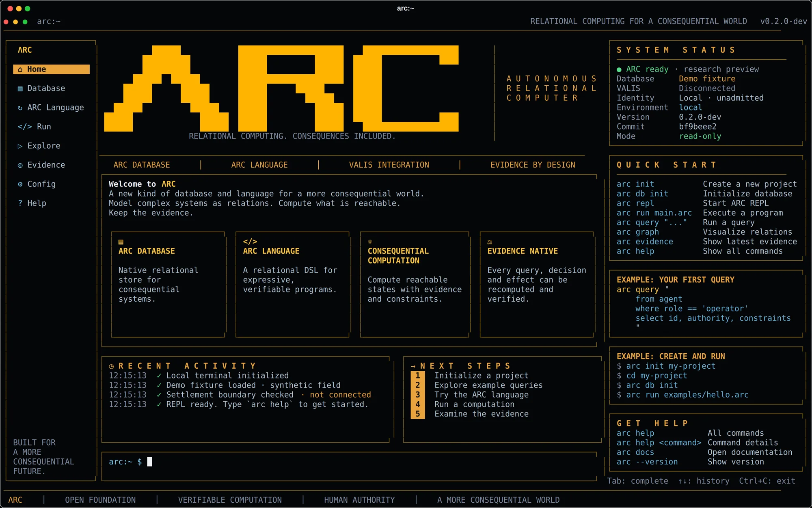
Task: Click the Config gear icon
Action: (20, 184)
